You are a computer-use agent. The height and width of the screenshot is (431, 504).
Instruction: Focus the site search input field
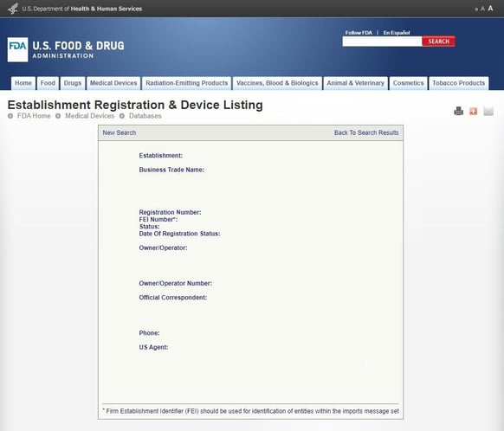382,42
